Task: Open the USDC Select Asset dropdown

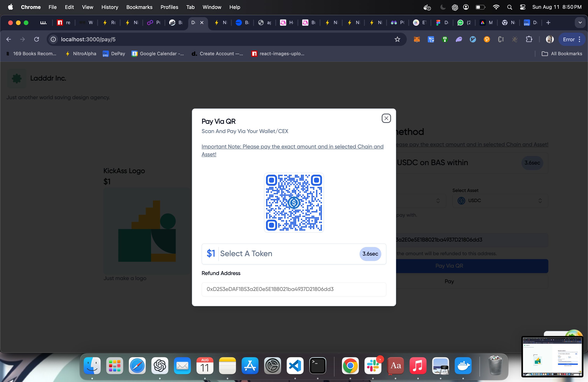Action: (x=500, y=200)
